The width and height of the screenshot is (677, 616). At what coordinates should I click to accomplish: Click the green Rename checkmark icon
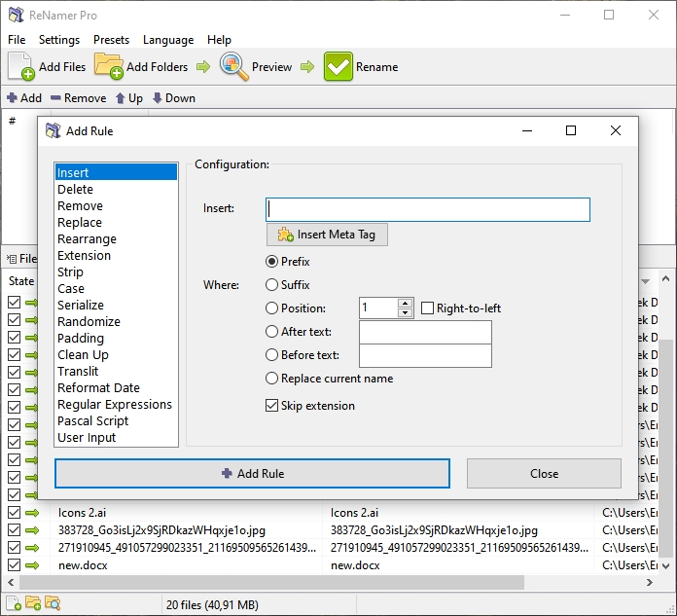point(338,66)
